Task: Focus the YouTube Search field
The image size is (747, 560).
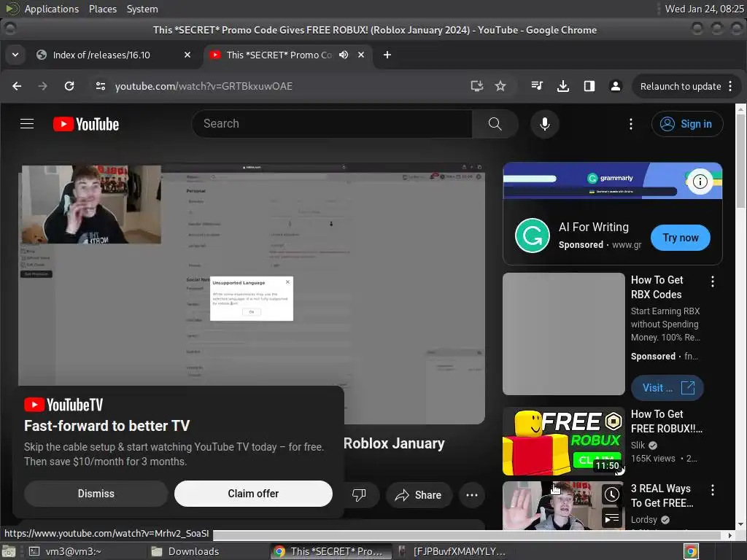Action: pyautogui.click(x=333, y=124)
